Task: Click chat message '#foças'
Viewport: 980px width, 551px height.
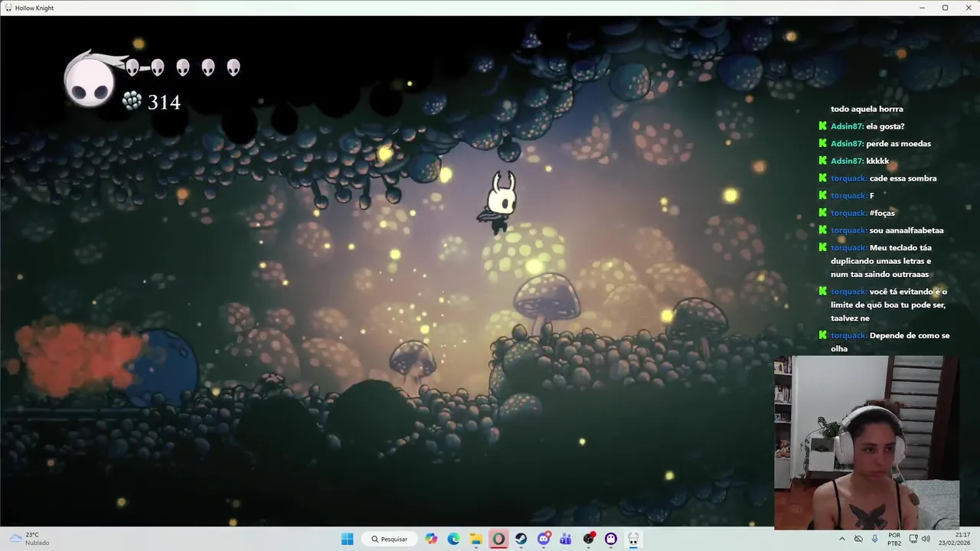Action: [x=882, y=213]
